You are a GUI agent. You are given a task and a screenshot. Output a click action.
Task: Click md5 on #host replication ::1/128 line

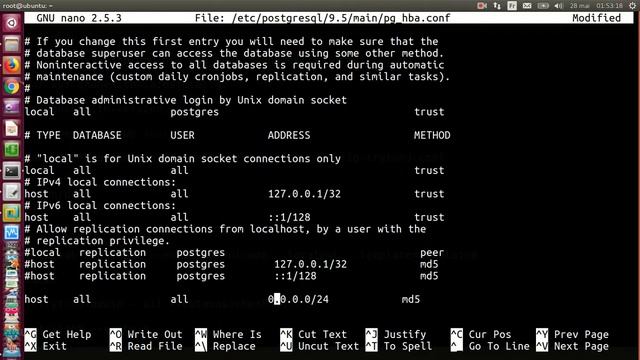[x=429, y=276]
